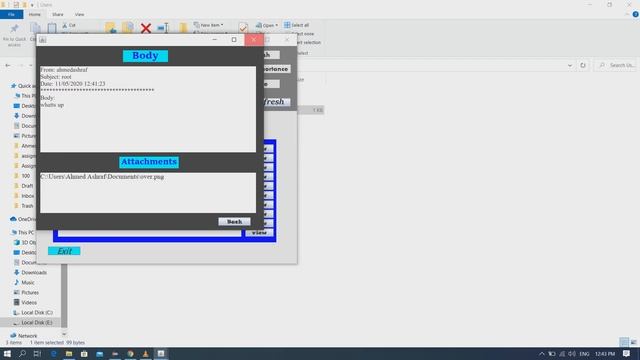Open Microsoft Edge from the taskbar

pos(53,354)
